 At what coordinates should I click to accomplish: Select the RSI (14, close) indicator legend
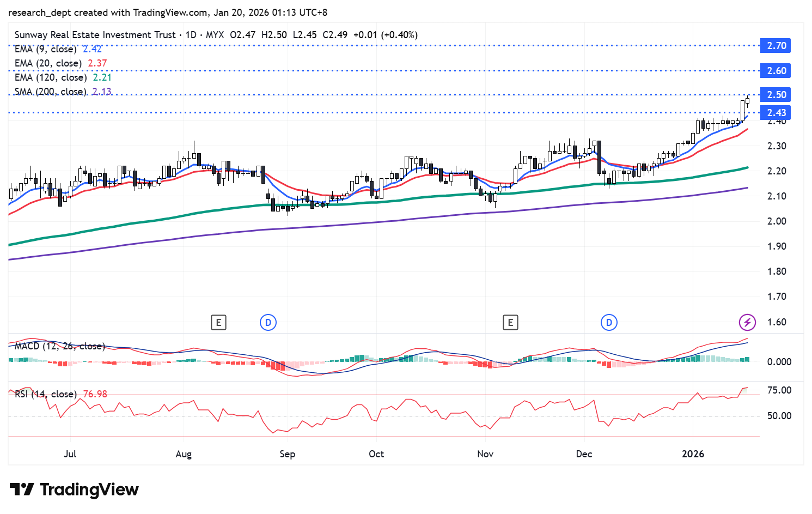point(46,394)
